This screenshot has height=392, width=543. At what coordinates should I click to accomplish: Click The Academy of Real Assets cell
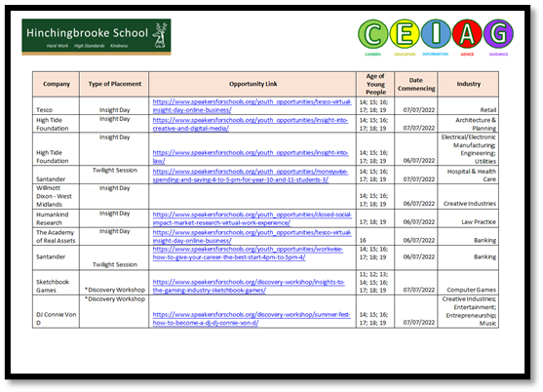click(57, 237)
